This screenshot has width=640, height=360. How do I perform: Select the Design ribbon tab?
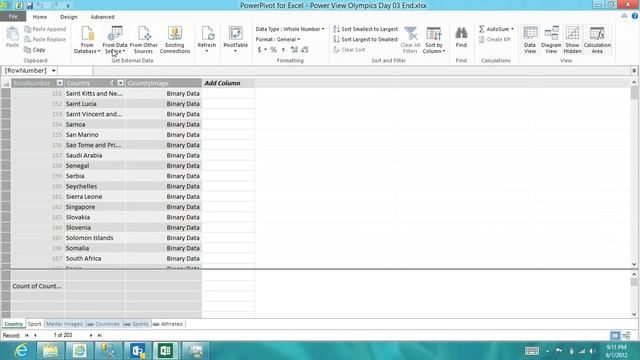[69, 17]
